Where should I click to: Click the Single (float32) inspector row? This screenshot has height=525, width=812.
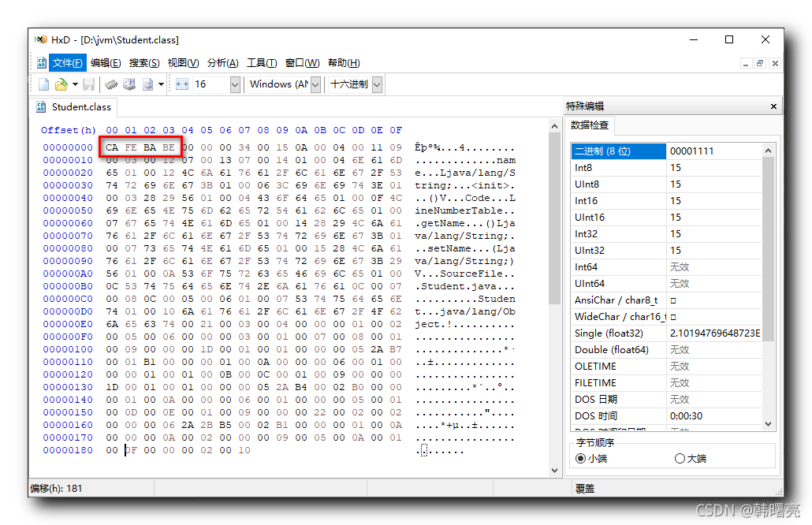pyautogui.click(x=666, y=333)
